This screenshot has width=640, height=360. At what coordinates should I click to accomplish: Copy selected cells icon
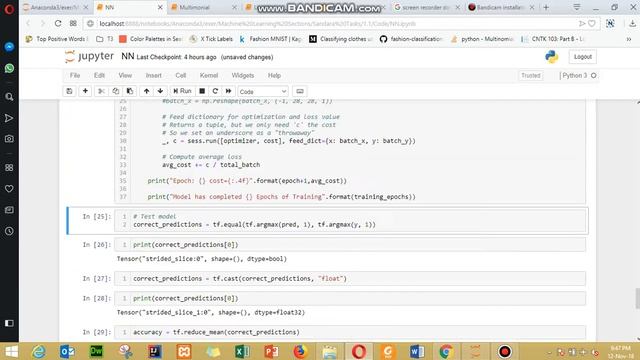pyautogui.click(x=116, y=91)
